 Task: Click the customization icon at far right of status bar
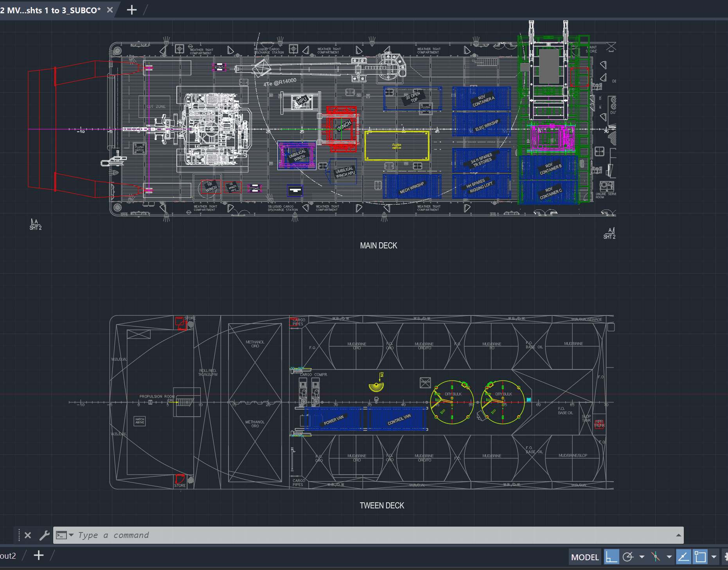pos(726,557)
